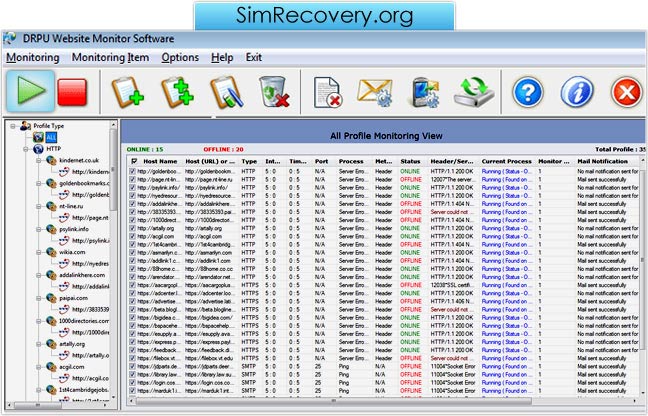Collapse the Profile Type tree root
The width and height of the screenshot is (648, 416).
point(13,126)
